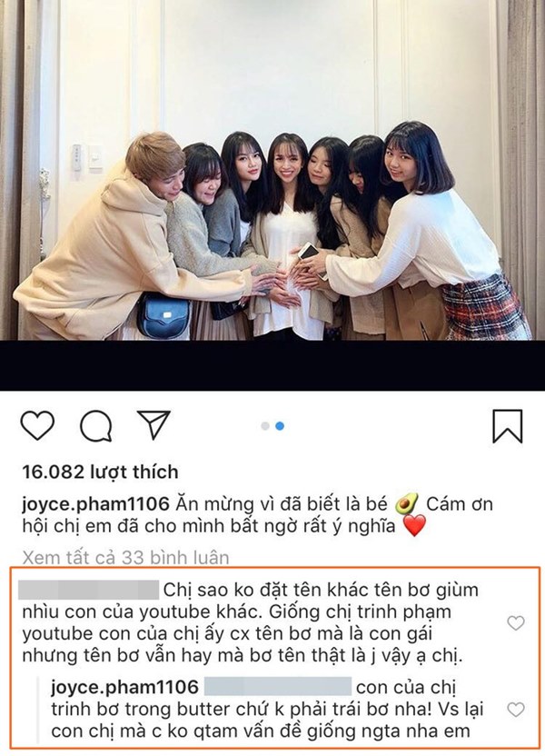Like joyce.pham1106's reply comment
Screen dimensions: 545x756
point(516,710)
